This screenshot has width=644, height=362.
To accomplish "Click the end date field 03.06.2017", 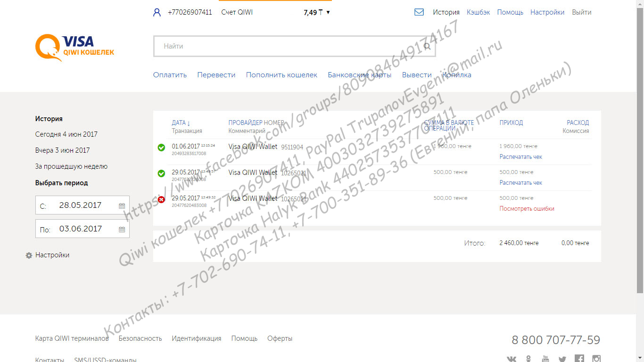I will [82, 230].
